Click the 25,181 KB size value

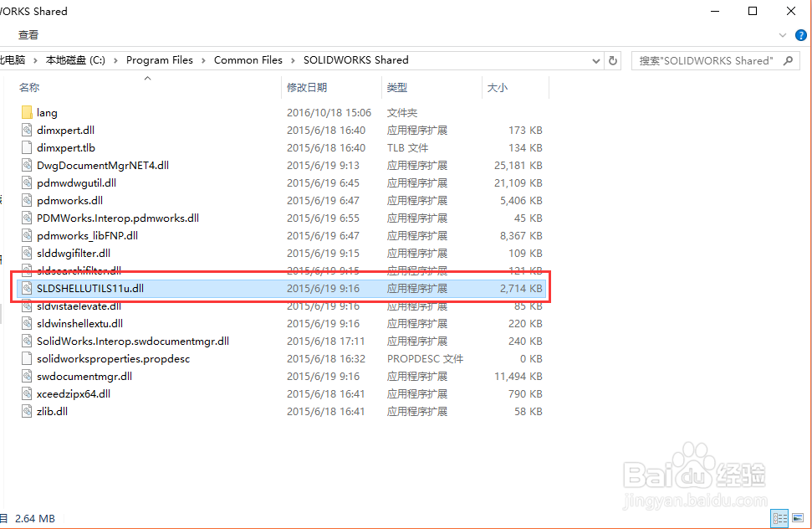[518, 165]
